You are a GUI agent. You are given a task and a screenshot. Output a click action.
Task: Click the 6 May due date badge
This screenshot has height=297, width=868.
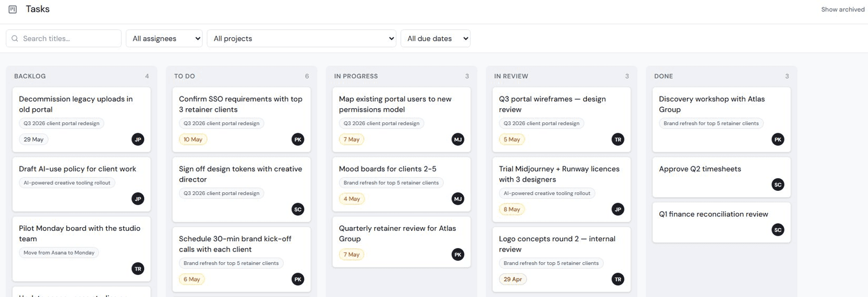click(192, 279)
